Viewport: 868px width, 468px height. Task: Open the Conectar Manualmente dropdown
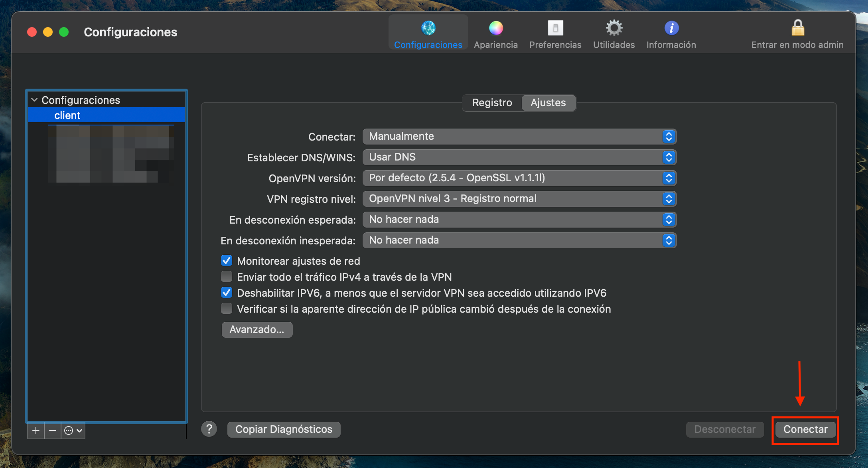point(519,137)
